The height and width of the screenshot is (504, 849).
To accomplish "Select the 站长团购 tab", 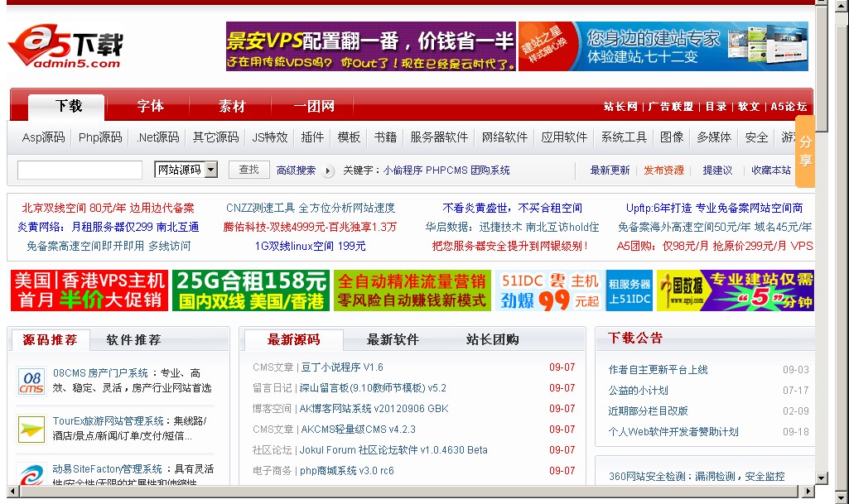I will pyautogui.click(x=492, y=339).
